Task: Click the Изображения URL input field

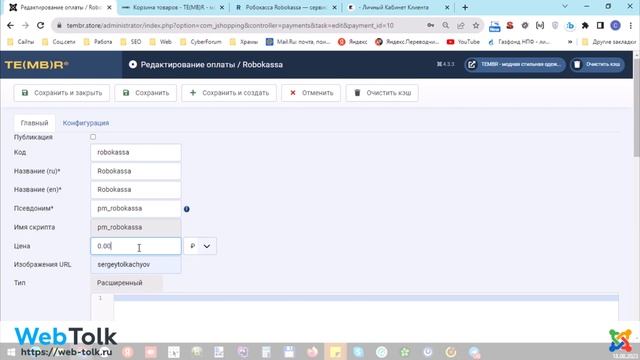Action: point(136,264)
